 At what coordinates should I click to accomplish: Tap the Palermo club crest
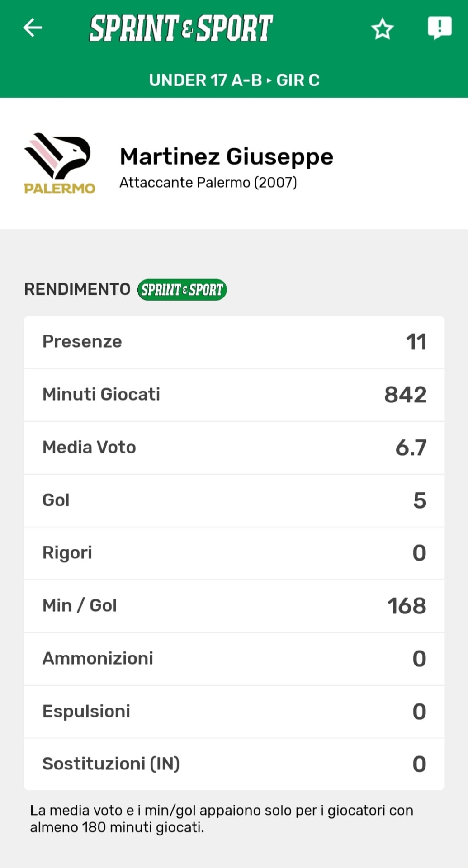click(x=59, y=164)
